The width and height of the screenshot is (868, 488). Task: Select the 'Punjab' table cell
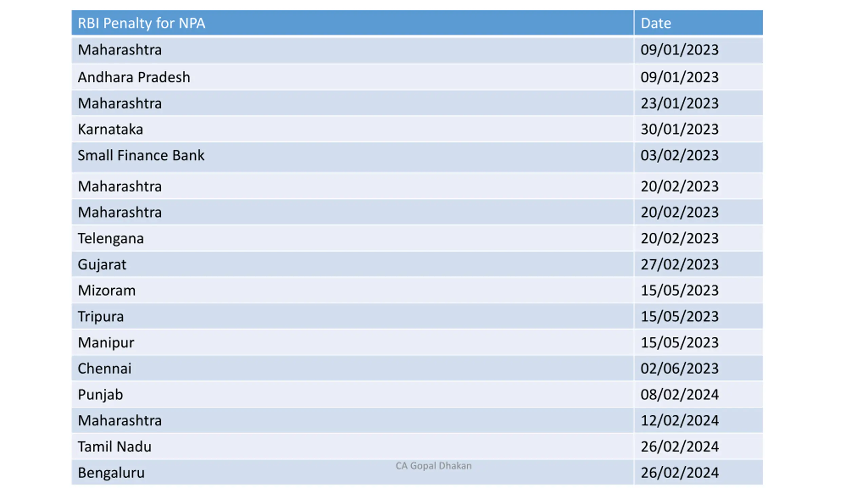coord(352,394)
